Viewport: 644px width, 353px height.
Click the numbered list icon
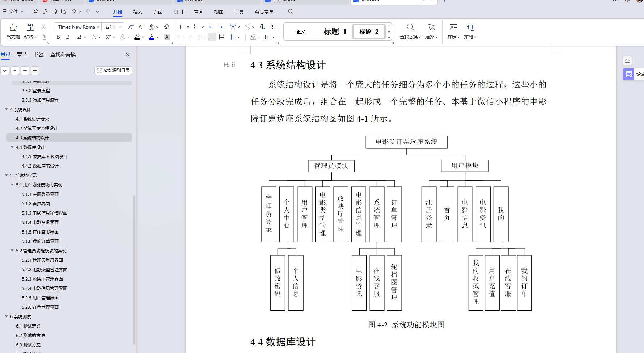click(197, 27)
